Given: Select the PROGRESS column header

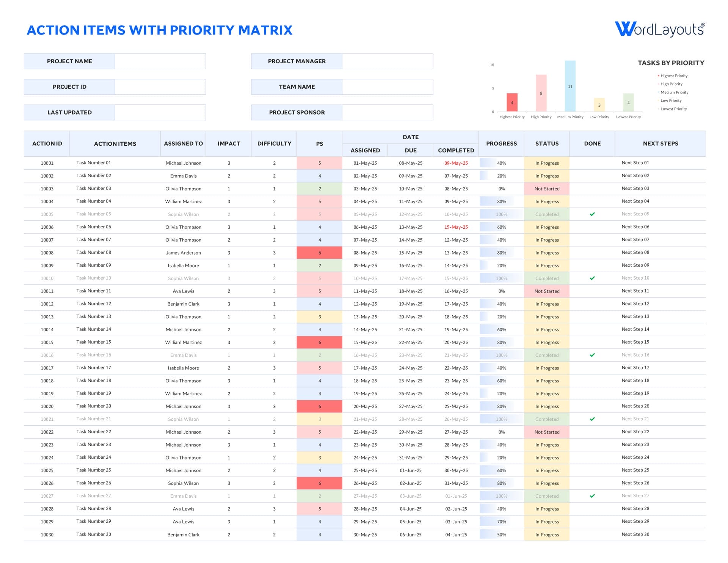Looking at the screenshot, I should pos(501,143).
